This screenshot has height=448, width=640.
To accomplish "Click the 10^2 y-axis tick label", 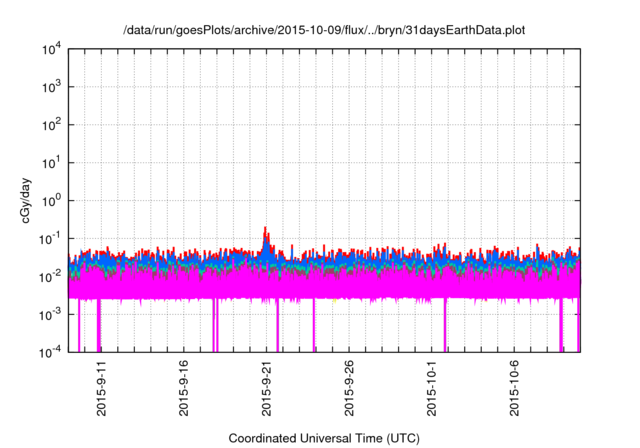I will pos(51,124).
